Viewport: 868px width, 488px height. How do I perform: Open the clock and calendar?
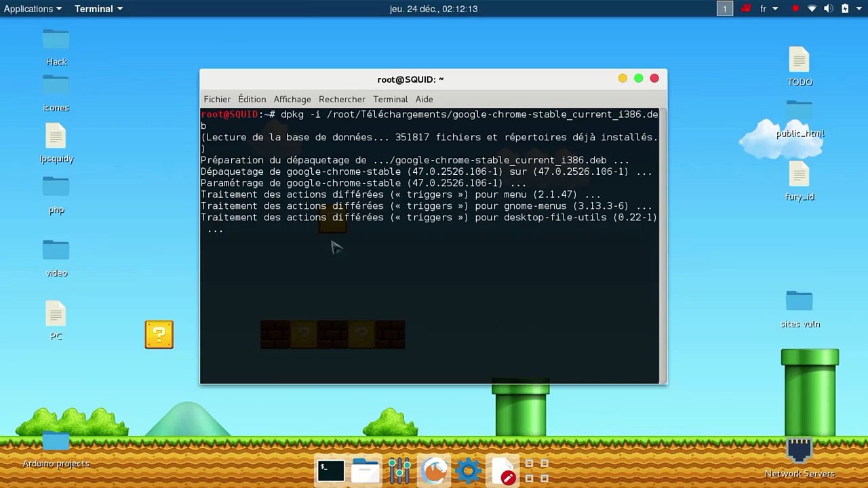pos(434,9)
